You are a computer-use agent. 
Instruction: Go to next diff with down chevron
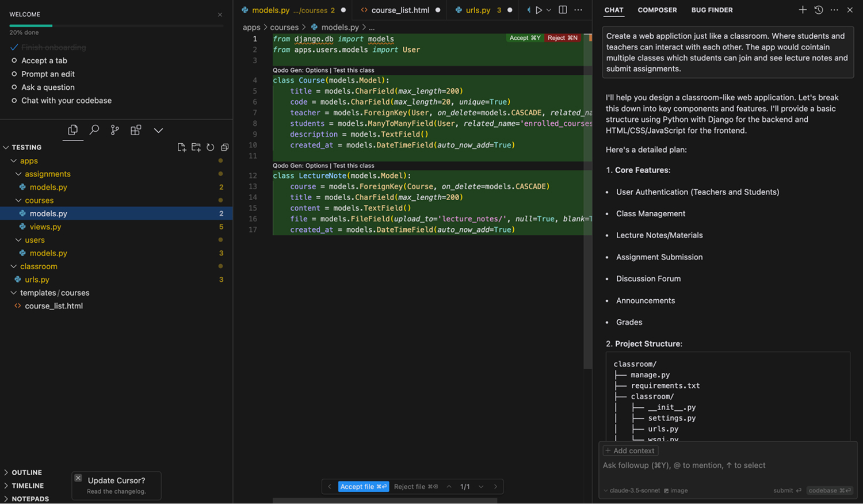coord(481,487)
